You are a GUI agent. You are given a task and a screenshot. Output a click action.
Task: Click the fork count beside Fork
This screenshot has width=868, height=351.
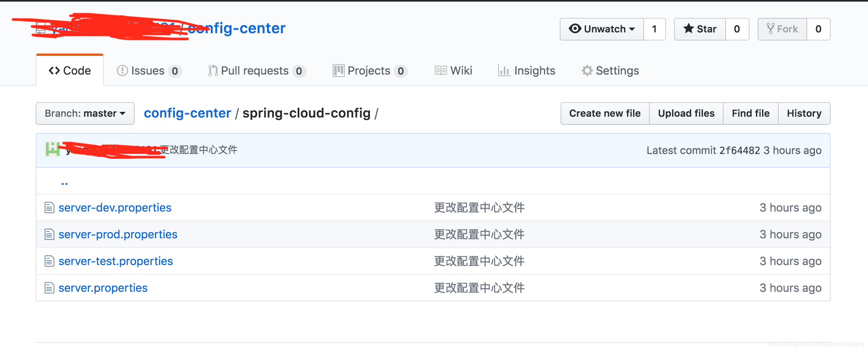819,29
